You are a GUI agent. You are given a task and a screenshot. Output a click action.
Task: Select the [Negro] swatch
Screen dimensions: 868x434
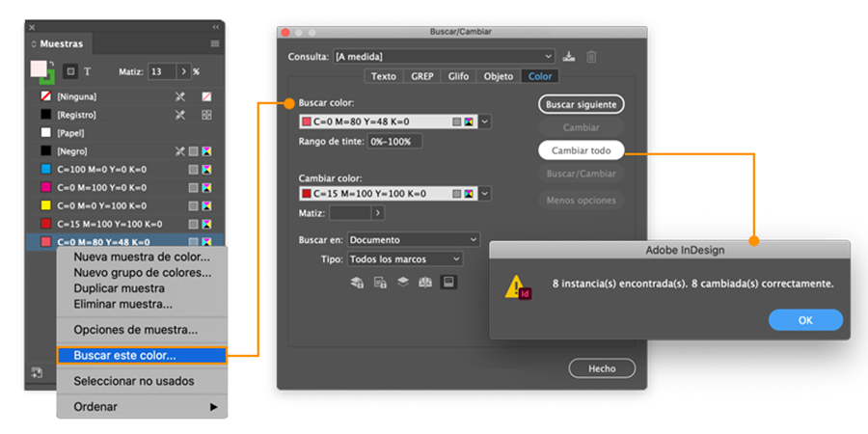(x=124, y=151)
